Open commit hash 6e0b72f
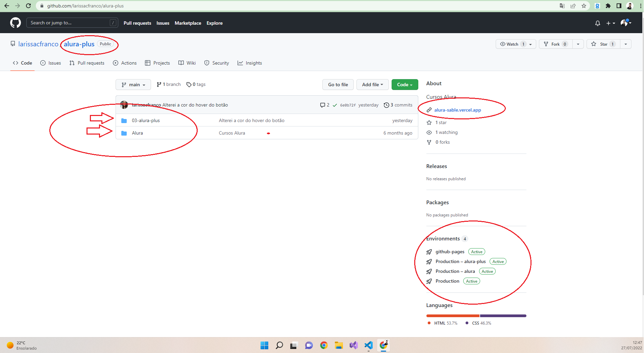Image resolution: width=644 pixels, height=353 pixels. tap(348, 105)
